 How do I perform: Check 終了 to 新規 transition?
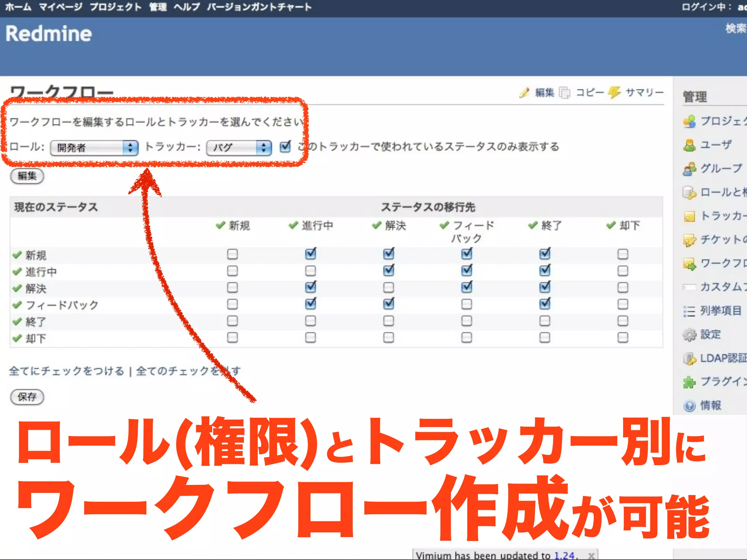pos(232,321)
